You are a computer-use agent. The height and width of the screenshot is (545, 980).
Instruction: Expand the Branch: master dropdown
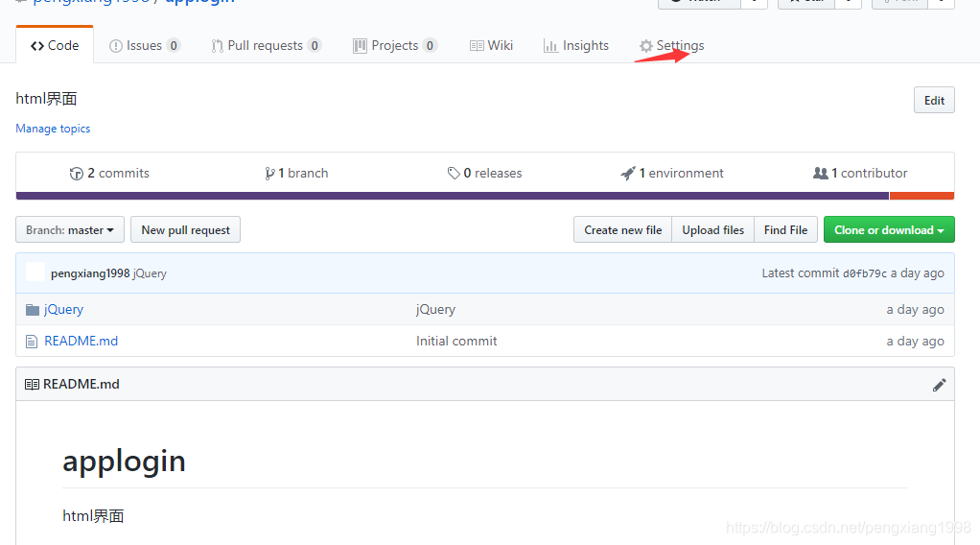[70, 229]
